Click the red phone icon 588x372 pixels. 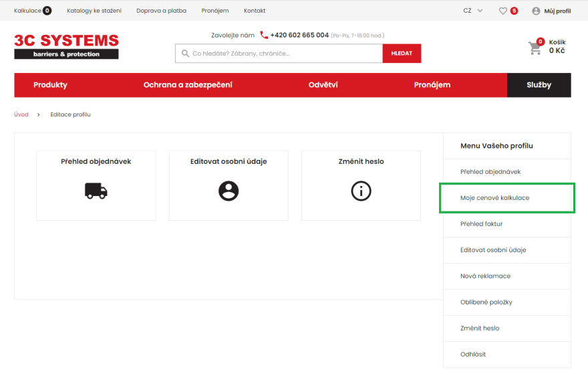tap(264, 35)
